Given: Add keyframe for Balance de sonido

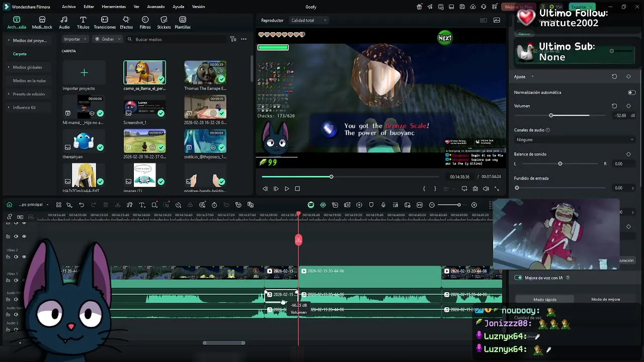Looking at the screenshot, I should pos(628,154).
